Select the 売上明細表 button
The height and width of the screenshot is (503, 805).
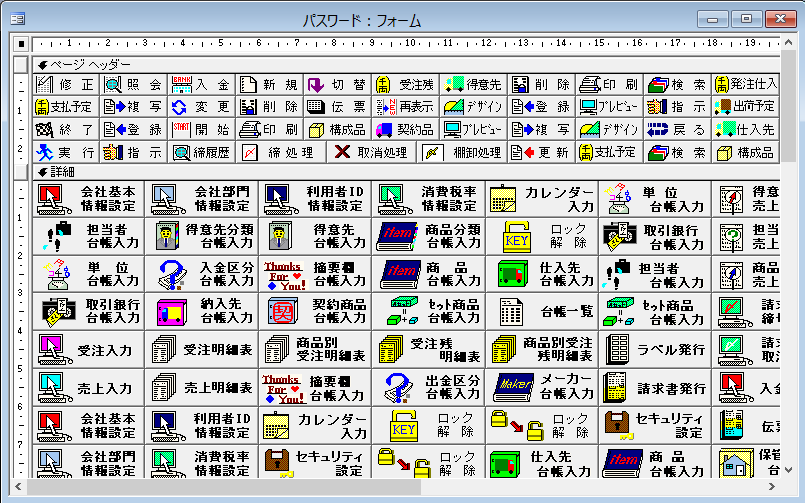(201, 387)
